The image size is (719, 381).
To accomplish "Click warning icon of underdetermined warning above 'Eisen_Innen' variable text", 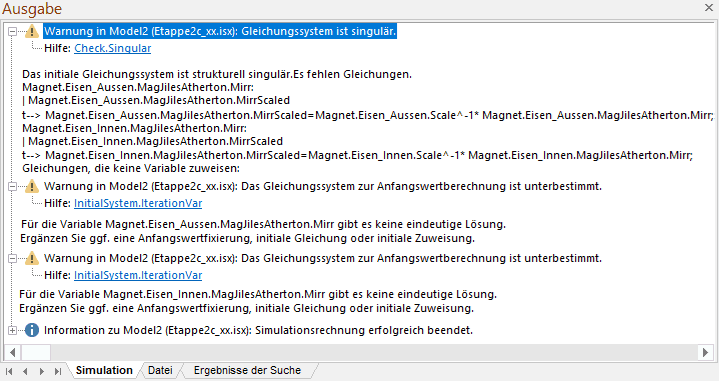I will [x=32, y=258].
